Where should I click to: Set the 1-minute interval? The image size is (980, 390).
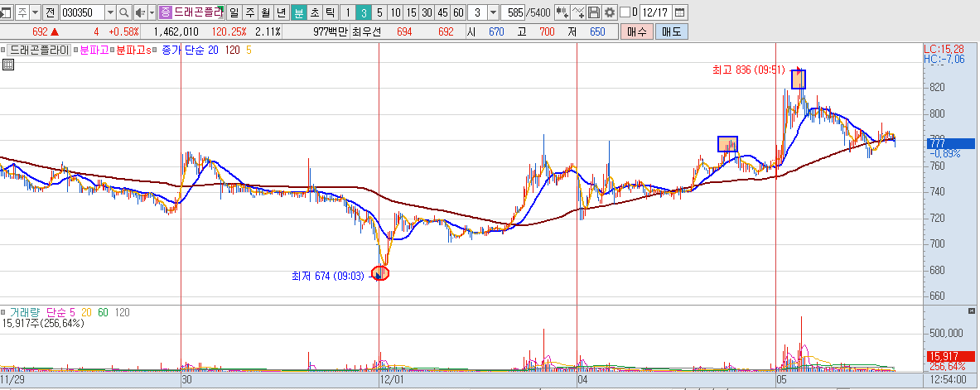[348, 12]
